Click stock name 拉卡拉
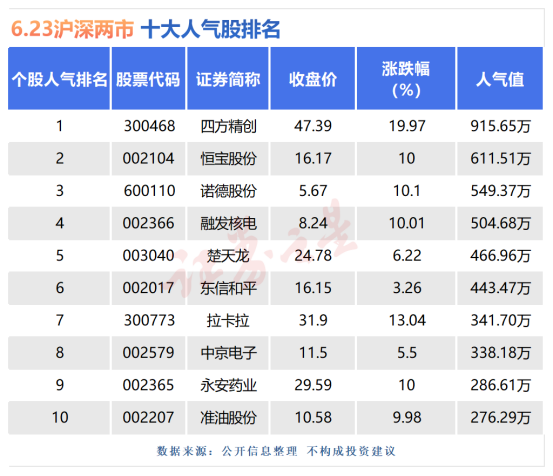 [228, 321]
